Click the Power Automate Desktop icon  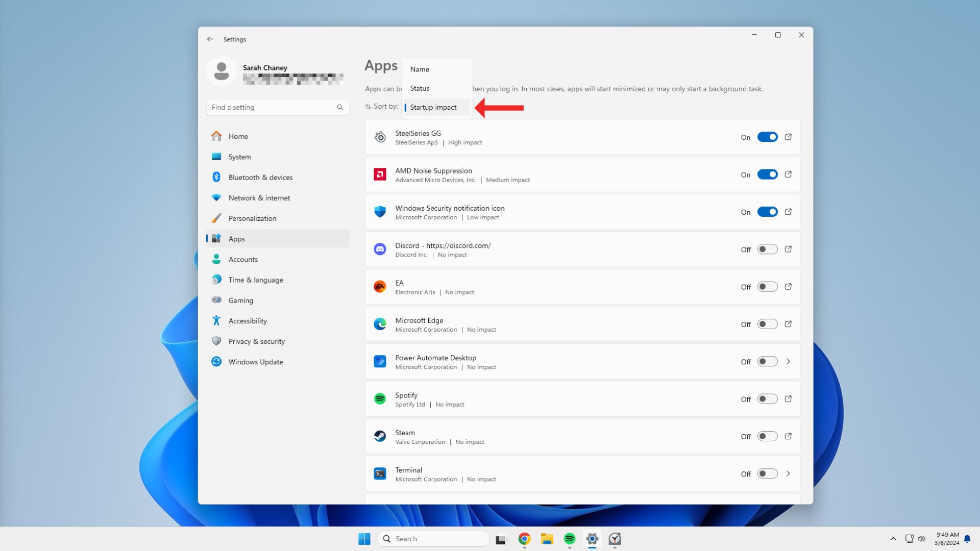pyautogui.click(x=380, y=362)
